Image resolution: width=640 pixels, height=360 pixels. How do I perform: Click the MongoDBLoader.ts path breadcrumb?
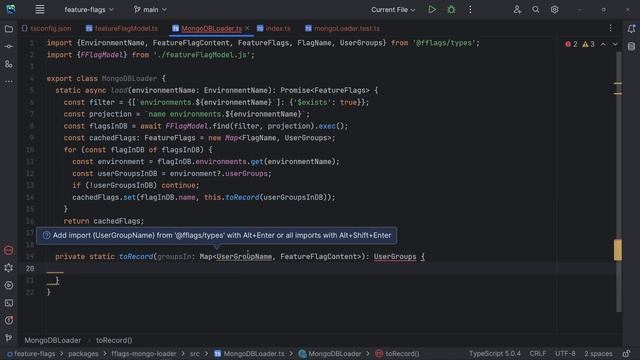pos(249,353)
